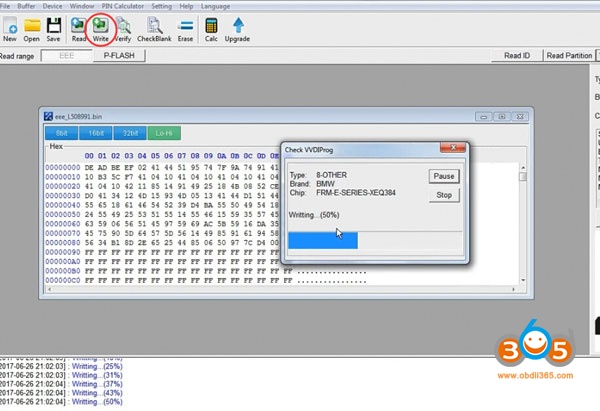This screenshot has height=411, width=600.
Task: Open the Setting menu
Action: coord(161,6)
